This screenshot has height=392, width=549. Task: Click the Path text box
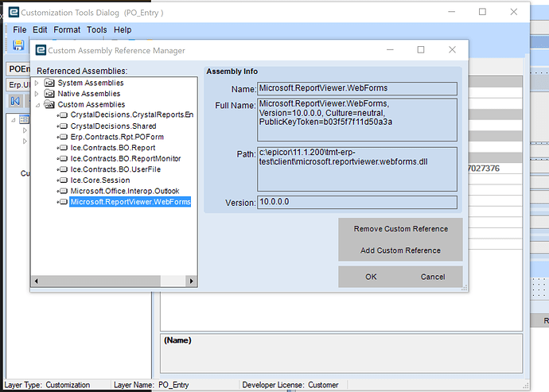[357, 169]
